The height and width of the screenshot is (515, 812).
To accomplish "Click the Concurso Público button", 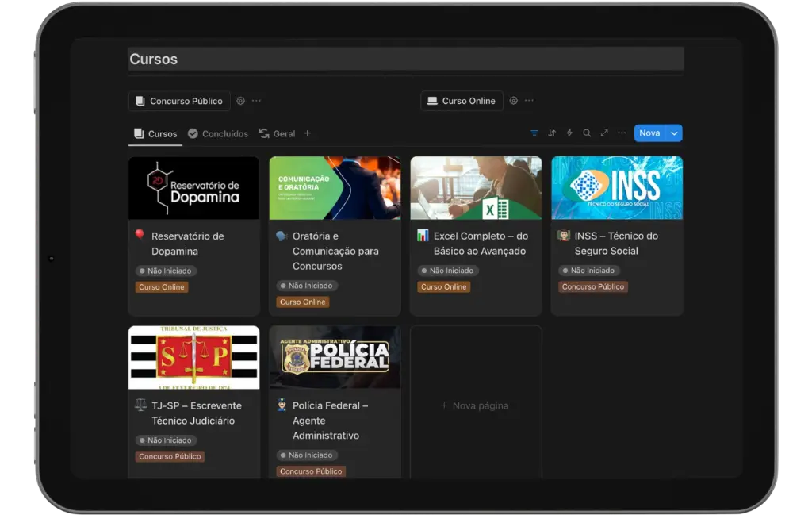I will (179, 101).
